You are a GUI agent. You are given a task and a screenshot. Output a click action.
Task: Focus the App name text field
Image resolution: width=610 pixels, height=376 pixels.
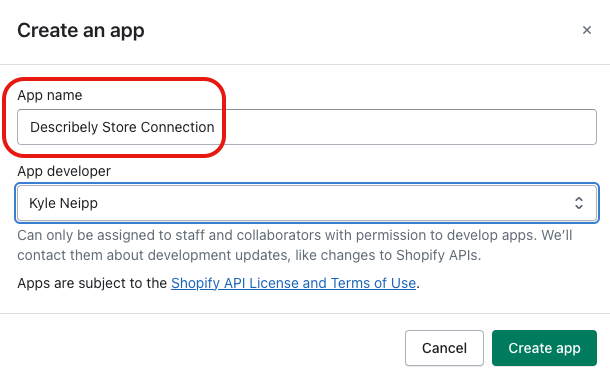[x=307, y=127]
